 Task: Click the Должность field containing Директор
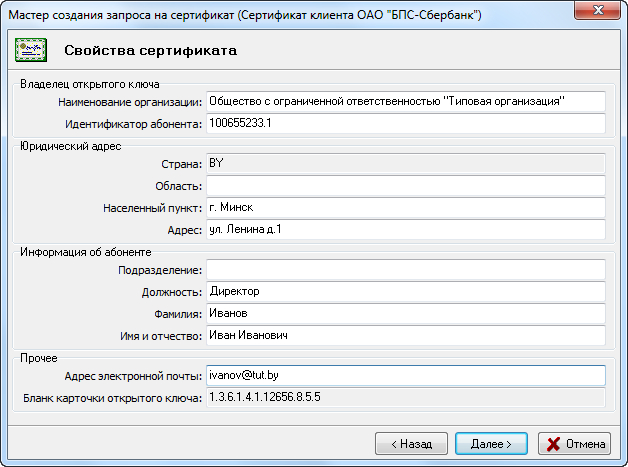405,292
